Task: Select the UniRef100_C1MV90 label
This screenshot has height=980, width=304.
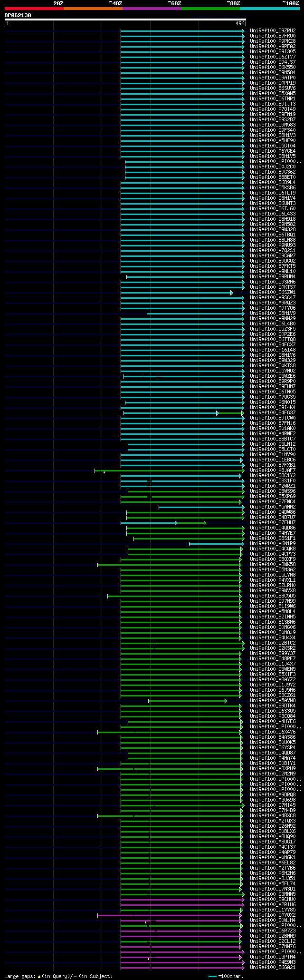Action: click(273, 454)
